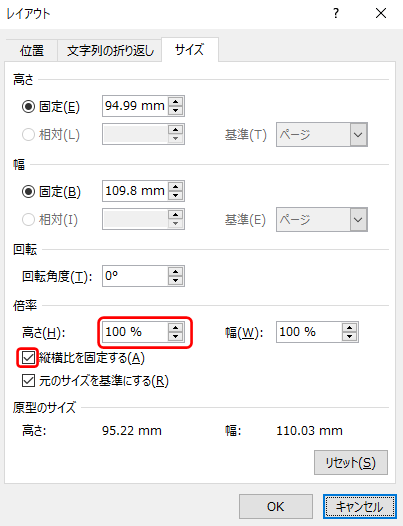403x526 pixels.
Task: Switch to the 位置 tab
Action: (x=32, y=50)
